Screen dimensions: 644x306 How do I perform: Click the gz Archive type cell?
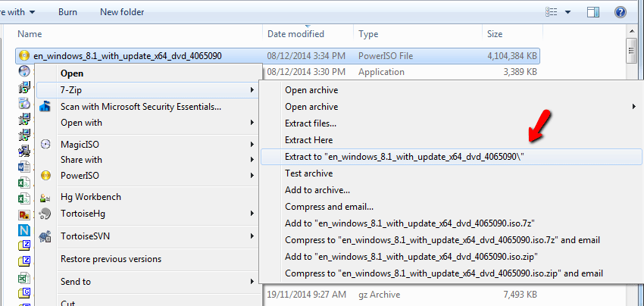coord(379,295)
